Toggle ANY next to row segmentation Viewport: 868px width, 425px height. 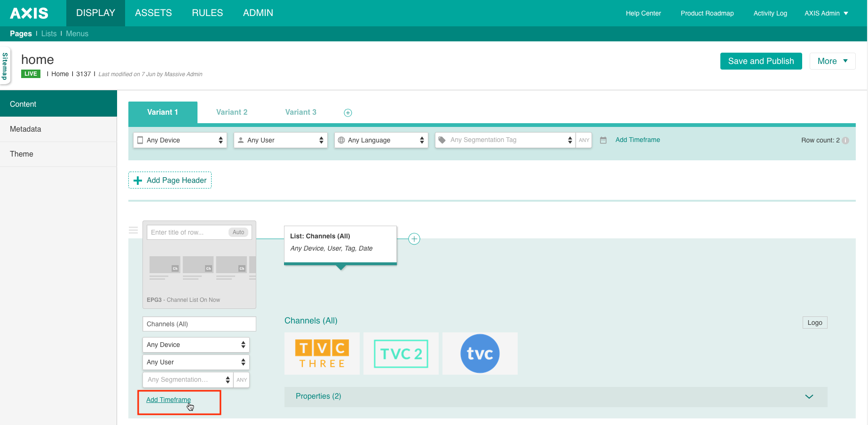(x=242, y=380)
